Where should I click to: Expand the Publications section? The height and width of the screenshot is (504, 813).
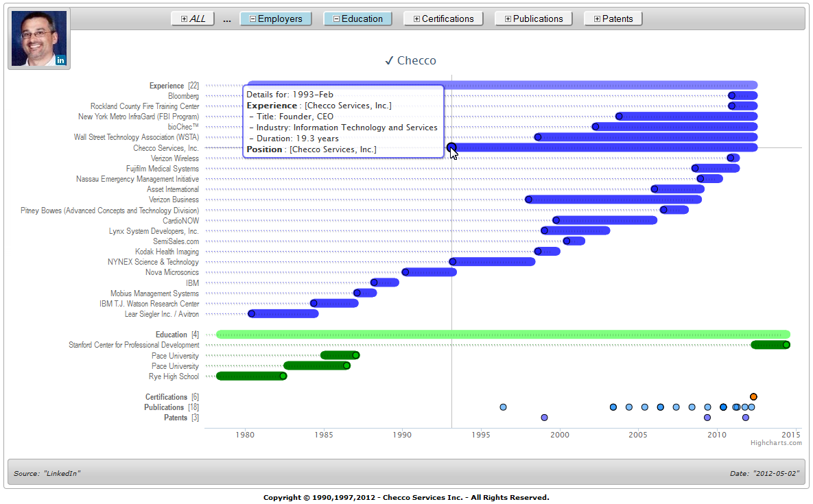tap(534, 19)
